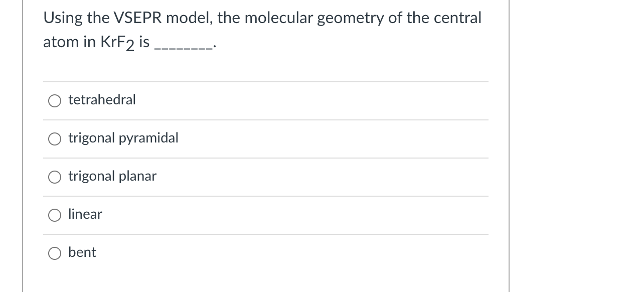This screenshot has width=644, height=292.
Task: Click the tetrahedral answer label text
Action: (x=102, y=99)
